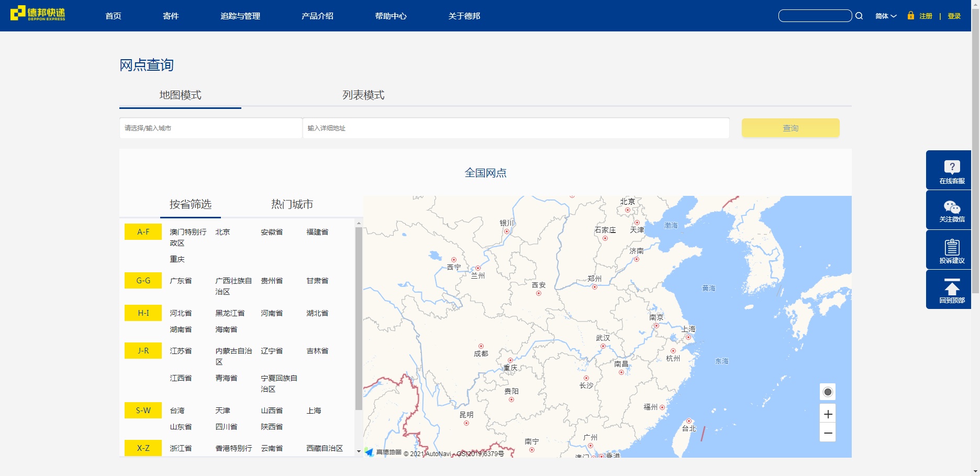
Task: Click the search magnifier icon in header
Action: pos(859,16)
